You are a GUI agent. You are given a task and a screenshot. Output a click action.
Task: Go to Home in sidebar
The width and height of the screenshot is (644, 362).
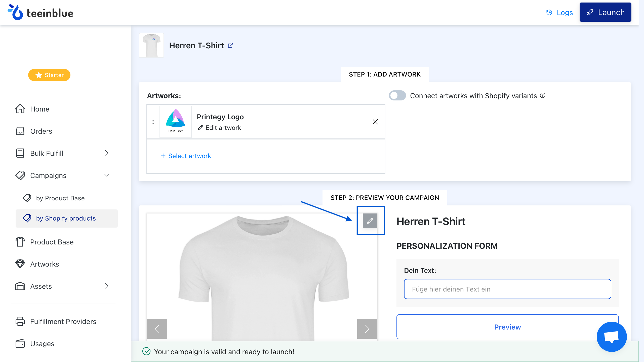(x=39, y=109)
